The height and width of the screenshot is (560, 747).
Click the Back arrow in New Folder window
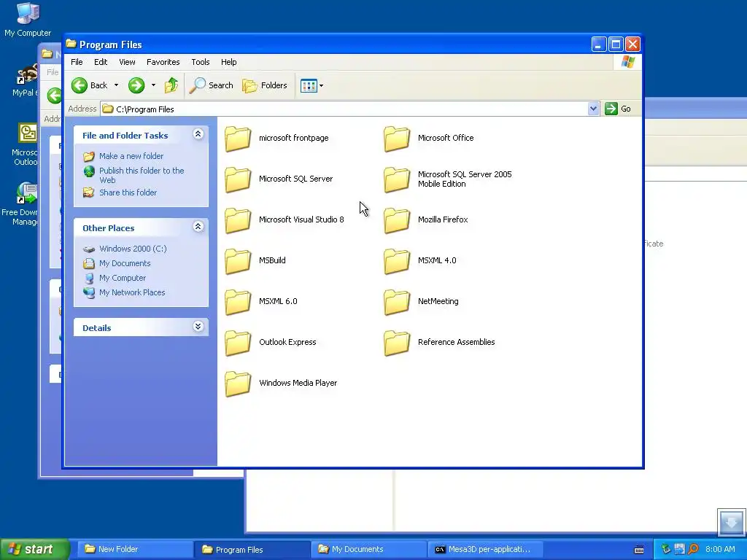point(54,96)
